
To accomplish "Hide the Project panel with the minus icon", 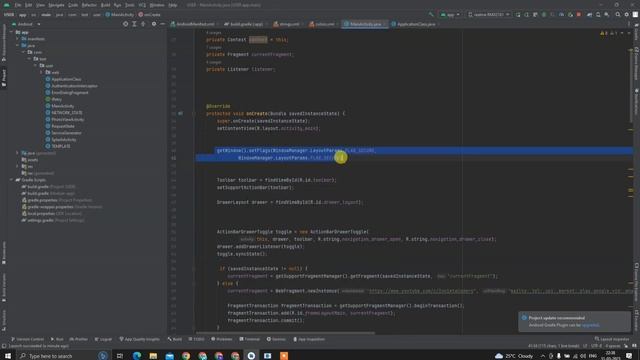I will click(x=162, y=24).
